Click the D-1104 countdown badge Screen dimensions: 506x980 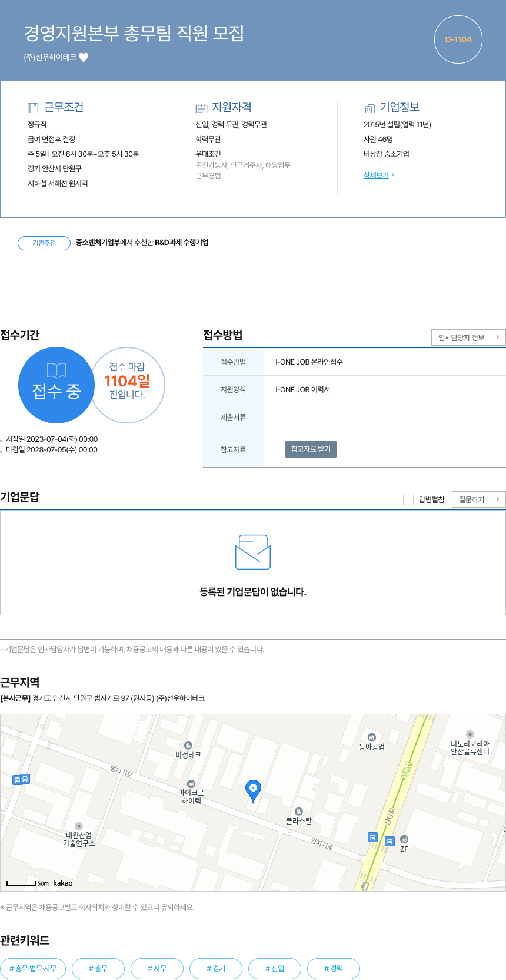pyautogui.click(x=458, y=39)
